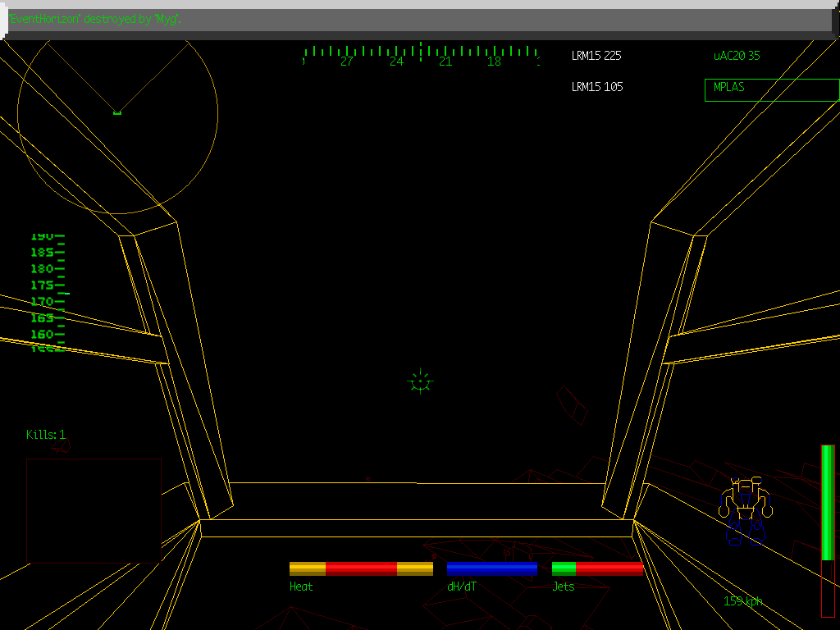Select the uAC20 autocannon readout
Image resolution: width=840 pixels, height=630 pixels.
[x=736, y=56]
